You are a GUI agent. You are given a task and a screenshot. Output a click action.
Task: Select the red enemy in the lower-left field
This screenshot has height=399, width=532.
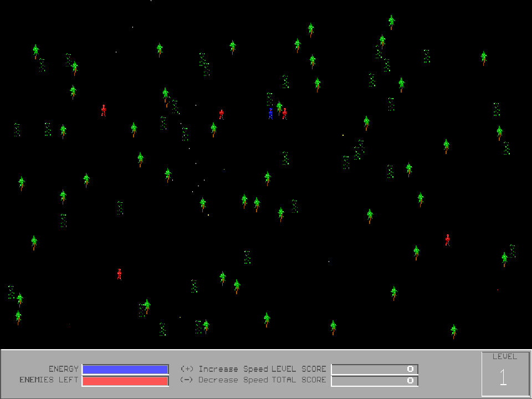click(x=119, y=274)
